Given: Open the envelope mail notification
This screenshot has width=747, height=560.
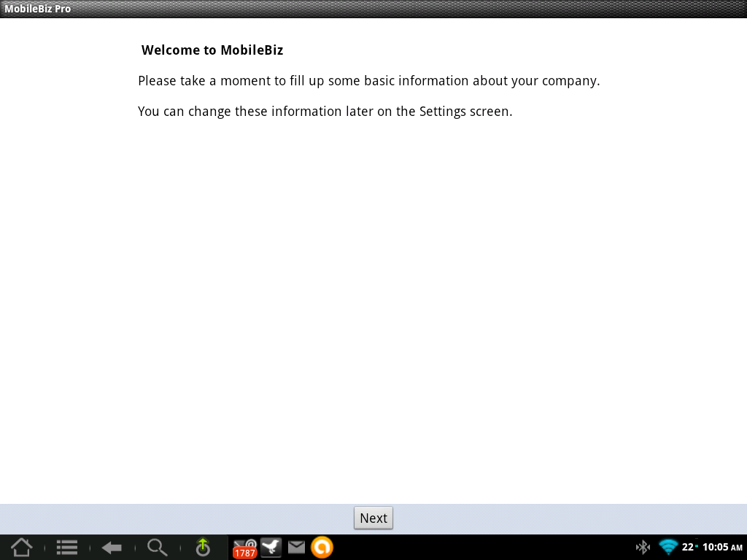Looking at the screenshot, I should click(x=296, y=547).
